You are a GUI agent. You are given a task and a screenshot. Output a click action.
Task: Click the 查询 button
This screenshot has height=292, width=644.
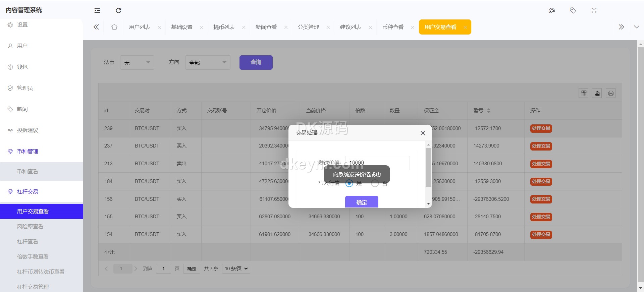click(256, 62)
